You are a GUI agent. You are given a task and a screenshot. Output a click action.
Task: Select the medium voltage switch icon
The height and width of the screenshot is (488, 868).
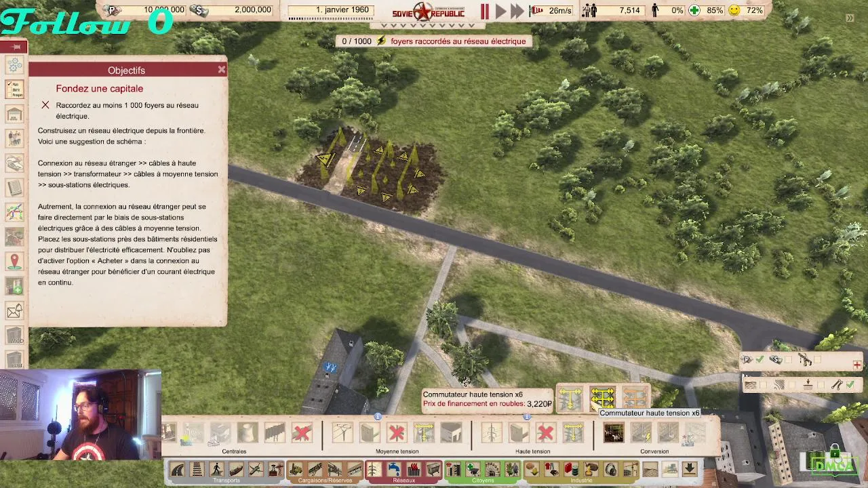(424, 432)
